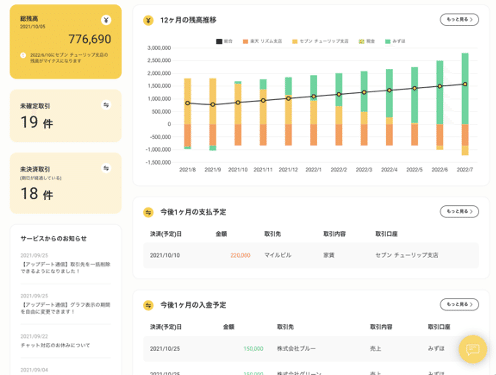Screen dimensions: 496x375
Task: Toggle the セブン チューリップ支店 yellow legend swatch
Action: point(295,41)
